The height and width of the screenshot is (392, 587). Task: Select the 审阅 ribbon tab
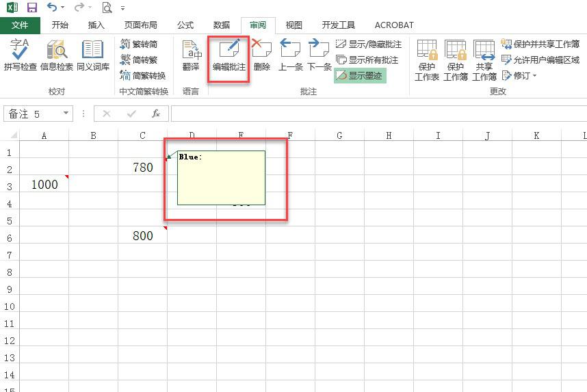258,25
